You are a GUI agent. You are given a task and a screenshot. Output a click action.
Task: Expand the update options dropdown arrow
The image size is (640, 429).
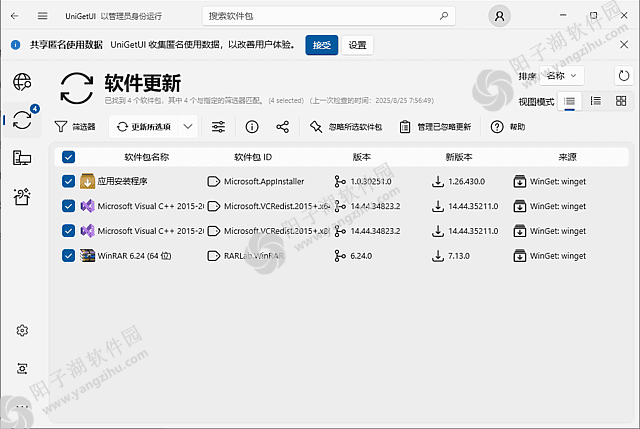188,127
